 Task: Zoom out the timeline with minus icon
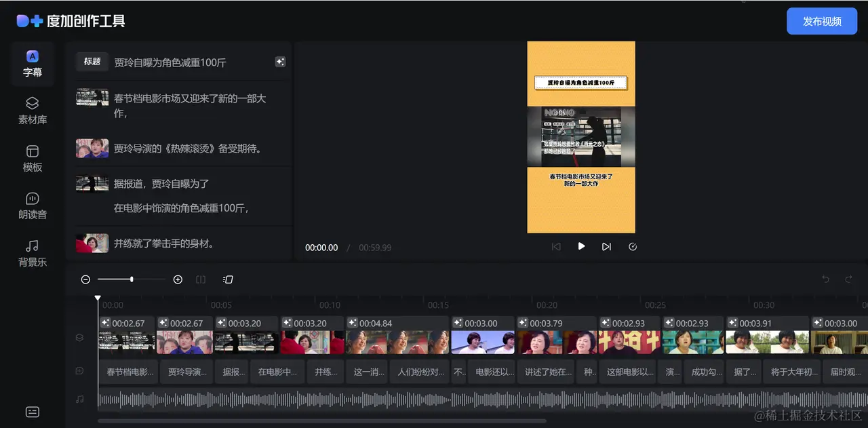tap(85, 279)
